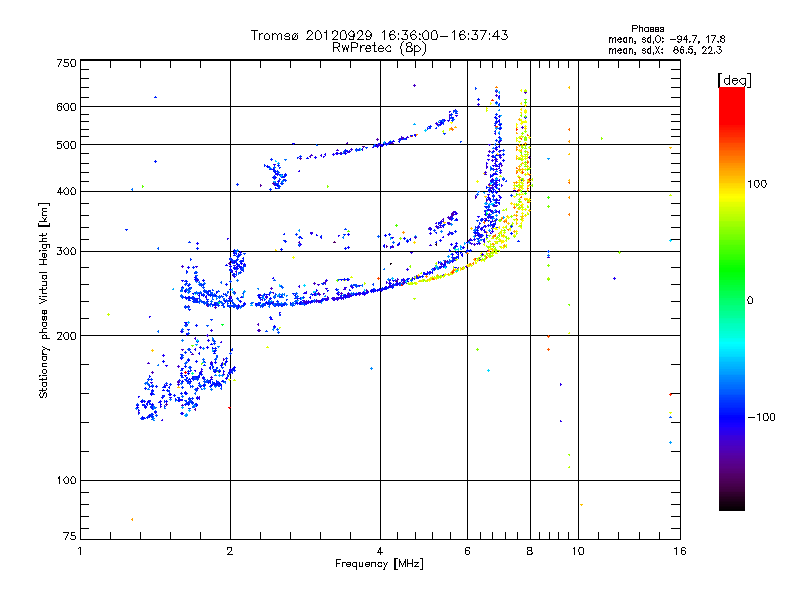
Task: Click the 'mean, sd,O: -94.7, 17.8' text
Action: point(666,40)
